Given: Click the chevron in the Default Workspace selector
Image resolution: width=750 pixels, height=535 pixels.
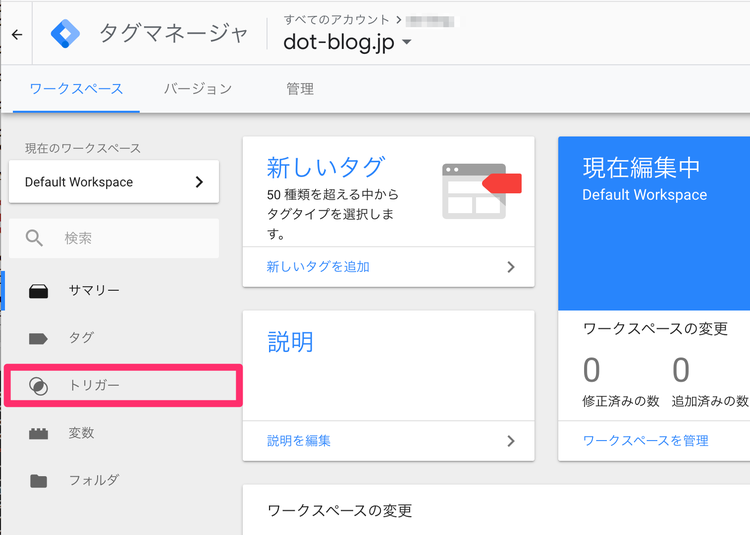Looking at the screenshot, I should pos(199,182).
